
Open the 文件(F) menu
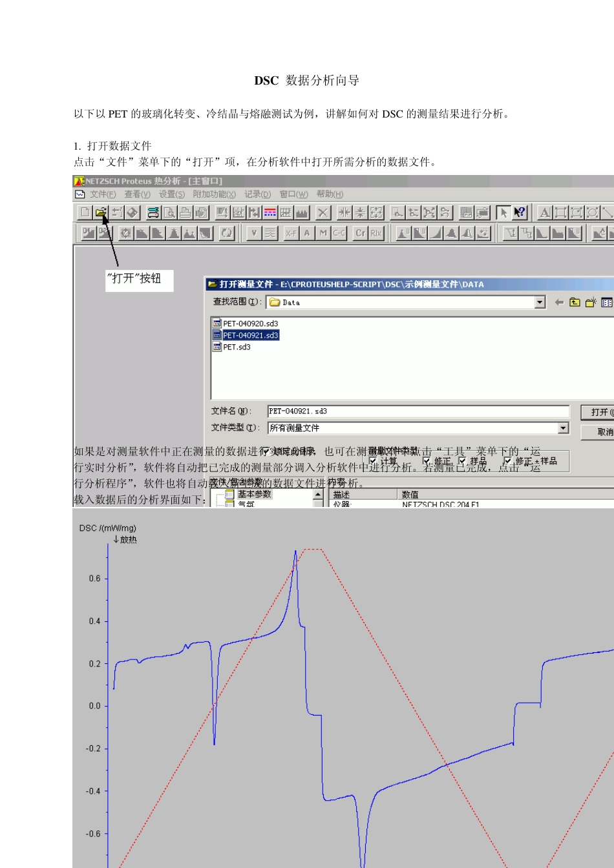coord(103,194)
